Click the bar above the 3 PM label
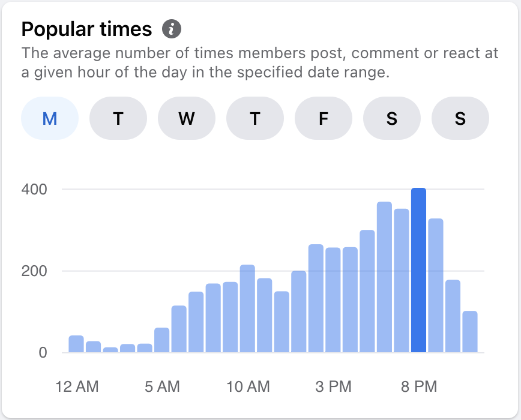 click(x=333, y=300)
